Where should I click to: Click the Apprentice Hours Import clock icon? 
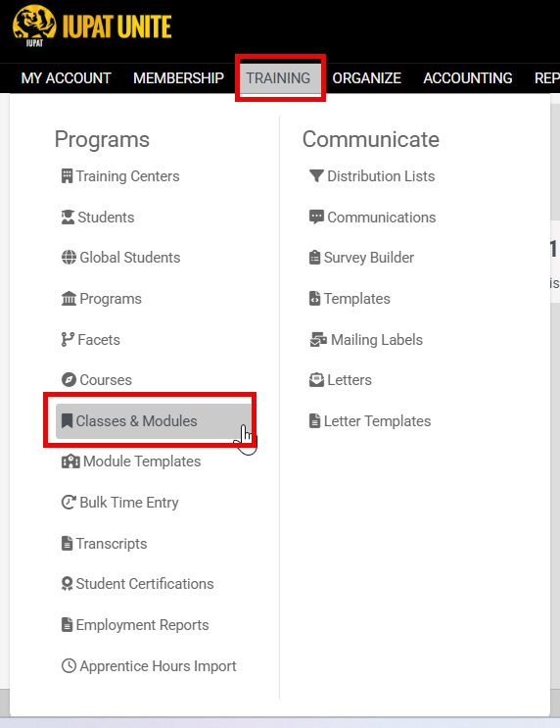[x=69, y=666]
